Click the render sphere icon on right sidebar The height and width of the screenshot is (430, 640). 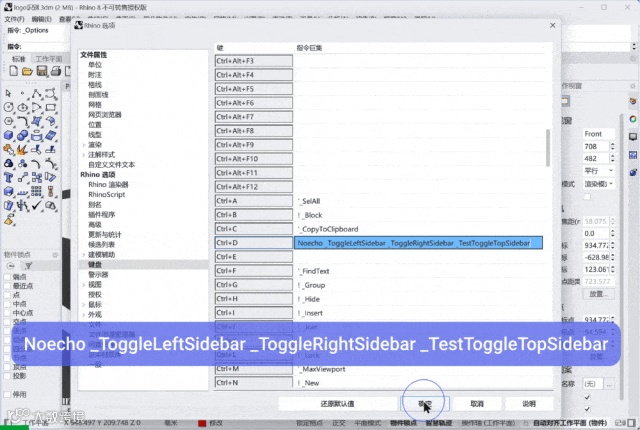click(x=633, y=172)
